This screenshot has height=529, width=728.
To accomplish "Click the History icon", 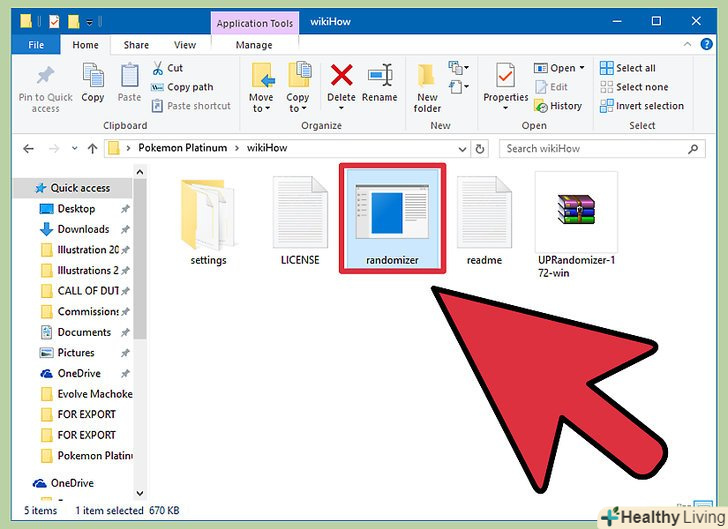I will pyautogui.click(x=540, y=106).
